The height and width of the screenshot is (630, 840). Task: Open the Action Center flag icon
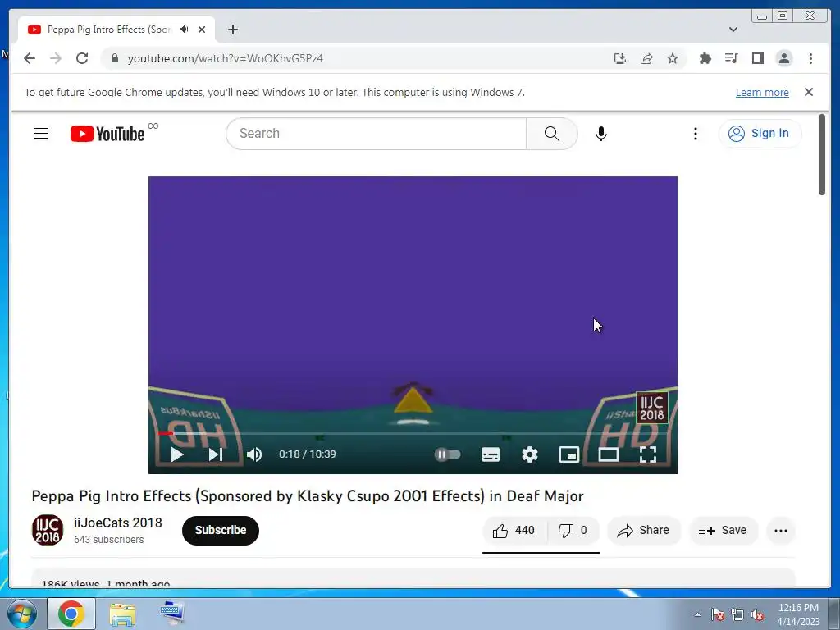click(717, 614)
